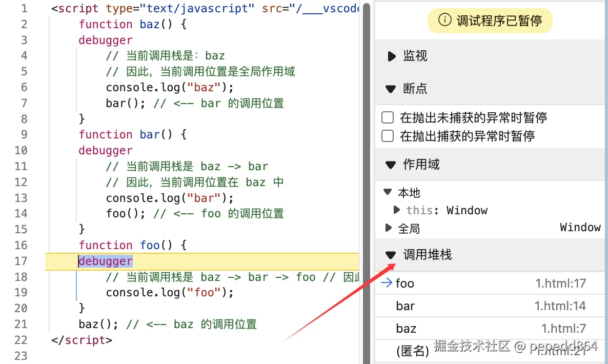Collapse the 本地 (Local) scope node
Screen dimensions: 608x364
click(388, 192)
